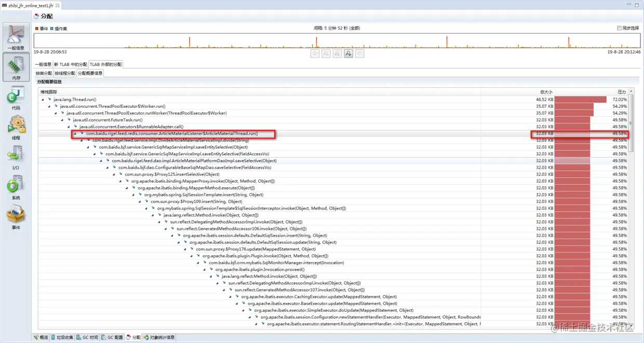Viewport: 644px width, 343px height.
Task: Click the timeline range chart with event spikes
Action: 337,41
